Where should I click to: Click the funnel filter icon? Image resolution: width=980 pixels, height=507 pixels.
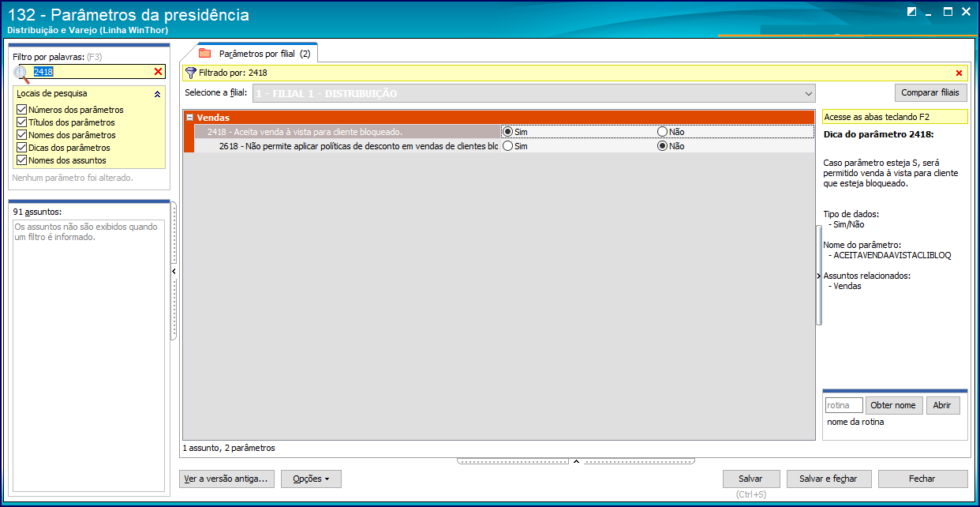coord(190,73)
